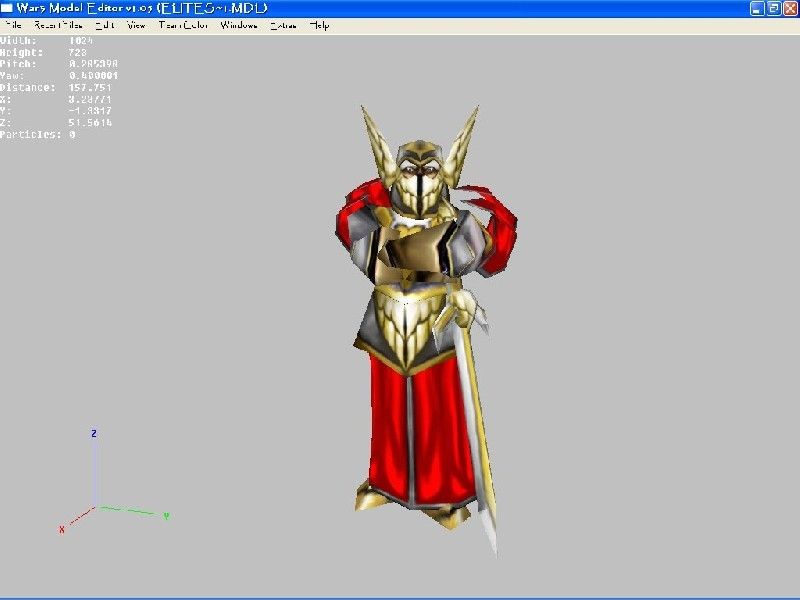Minimize the Model Editor window
The height and width of the screenshot is (600, 800).
(x=757, y=8)
